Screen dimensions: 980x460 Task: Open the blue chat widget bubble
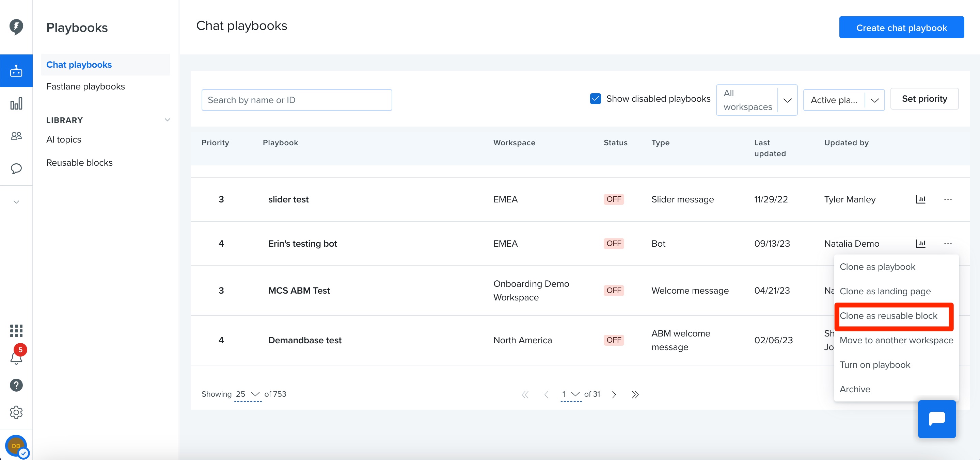click(937, 418)
